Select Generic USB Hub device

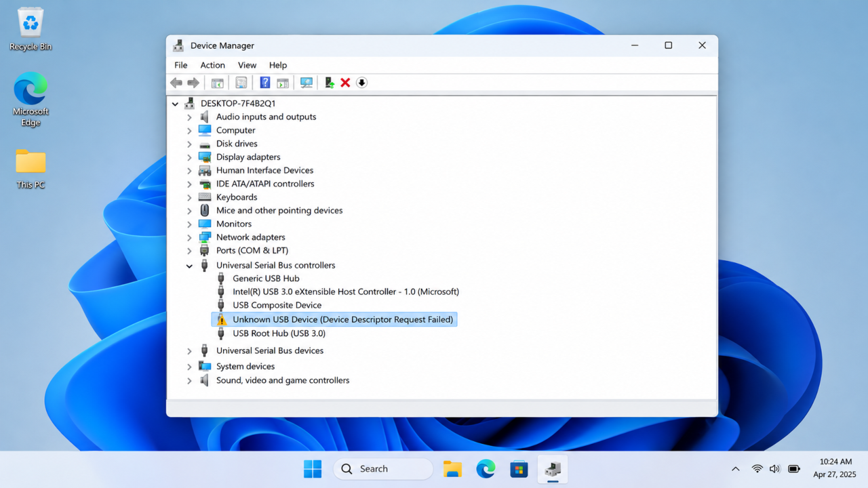point(266,279)
